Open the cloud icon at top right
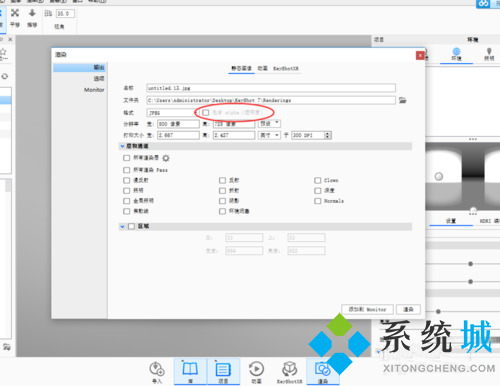This screenshot has width=500, height=386. tap(483, 4)
